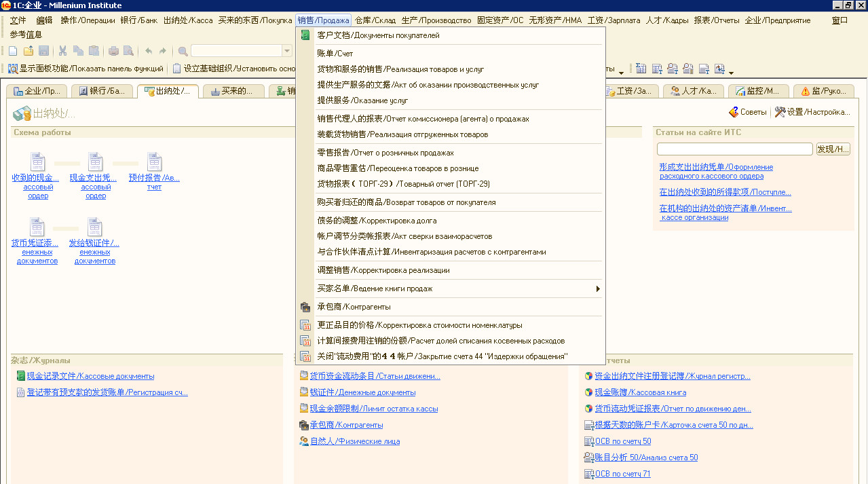Click the Print toolbar icon

(x=113, y=51)
